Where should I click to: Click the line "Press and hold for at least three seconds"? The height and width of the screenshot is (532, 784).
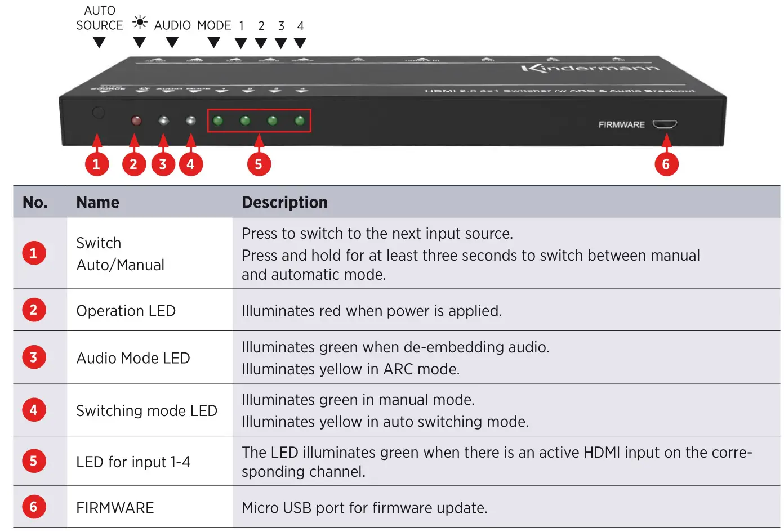pos(471,256)
